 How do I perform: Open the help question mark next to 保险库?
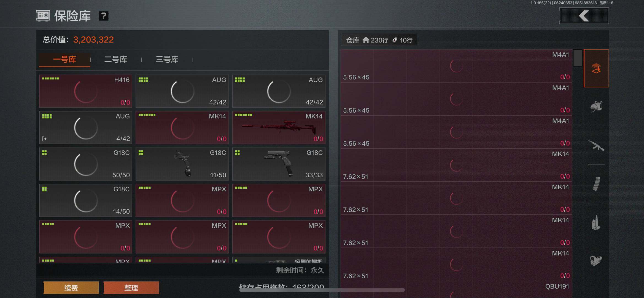click(103, 16)
